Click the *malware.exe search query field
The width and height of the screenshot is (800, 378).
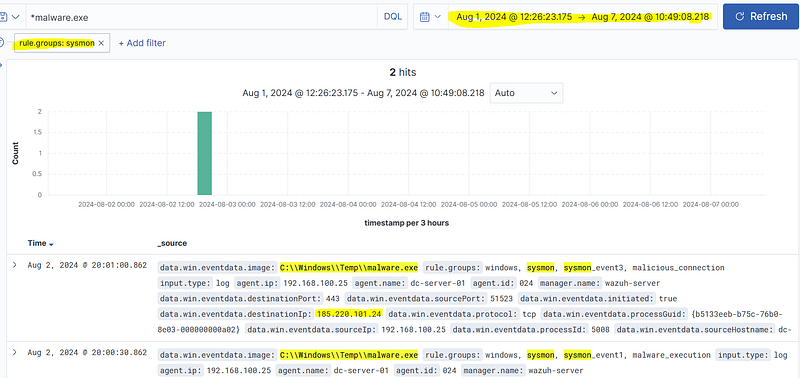tap(202, 17)
